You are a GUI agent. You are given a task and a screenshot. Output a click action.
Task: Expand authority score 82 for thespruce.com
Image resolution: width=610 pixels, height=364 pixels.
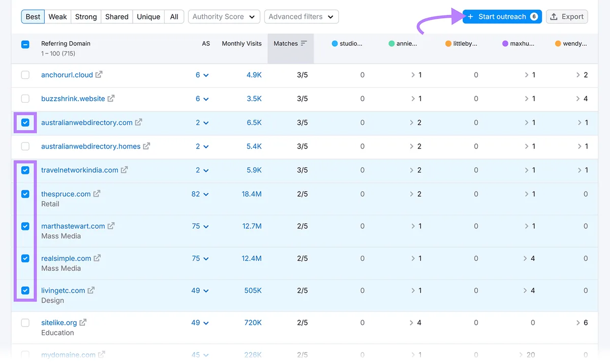point(200,194)
